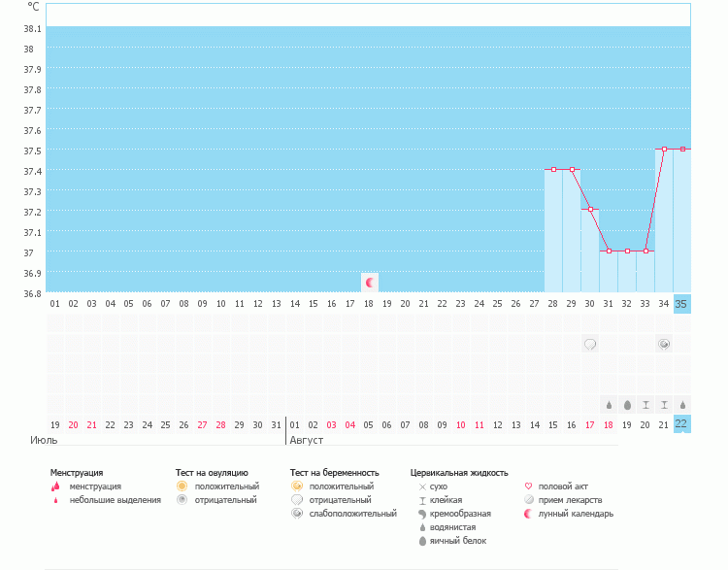Screen dimensions: 728x570
Task: Click the sticky fluid icon above August 21
Action: point(664,405)
